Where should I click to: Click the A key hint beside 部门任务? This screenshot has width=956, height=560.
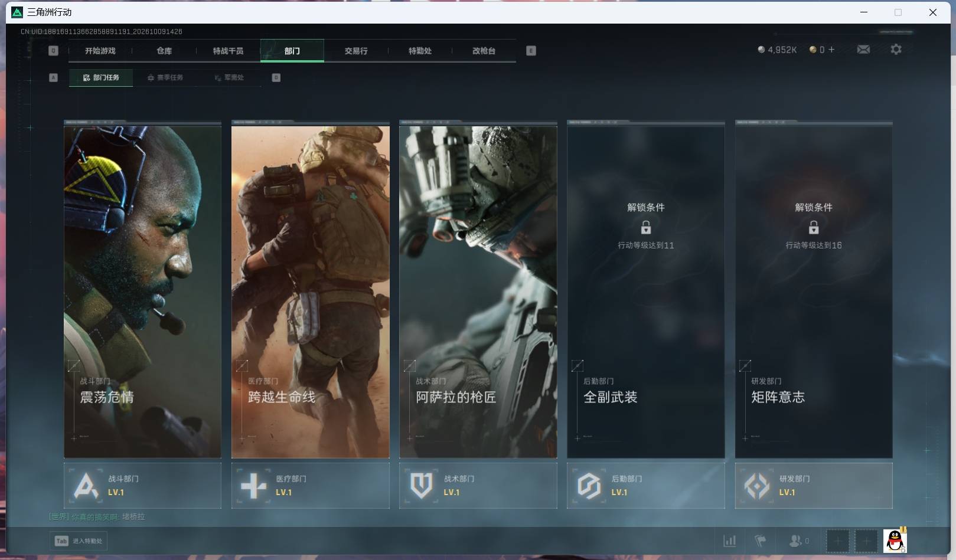pyautogui.click(x=53, y=77)
